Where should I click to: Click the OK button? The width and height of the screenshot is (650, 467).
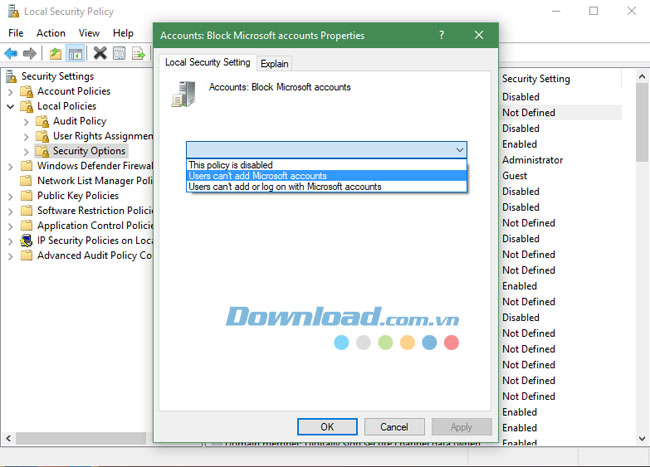[x=327, y=427]
